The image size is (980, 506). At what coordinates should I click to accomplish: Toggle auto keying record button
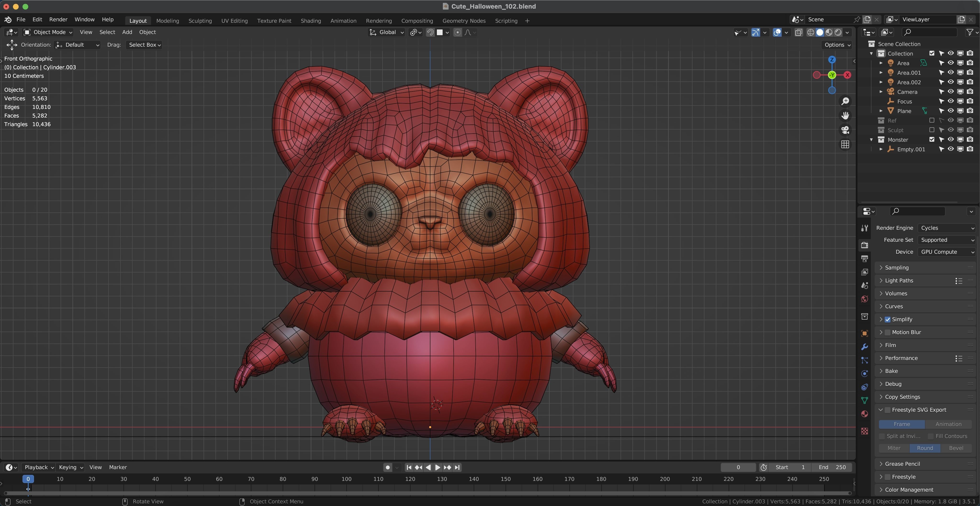coord(388,467)
